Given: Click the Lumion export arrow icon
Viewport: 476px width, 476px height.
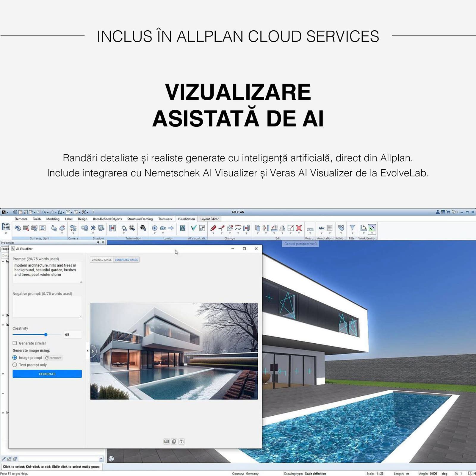Looking at the screenshot, I should 171,228.
